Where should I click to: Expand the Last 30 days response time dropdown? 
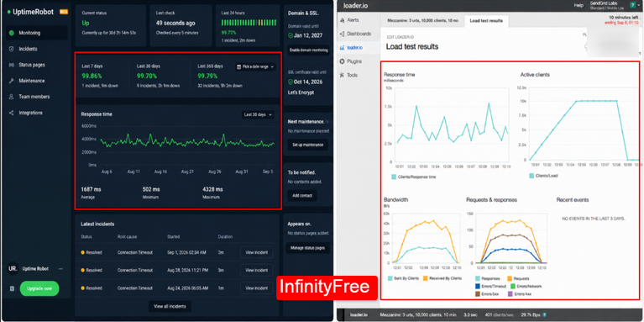258,114
